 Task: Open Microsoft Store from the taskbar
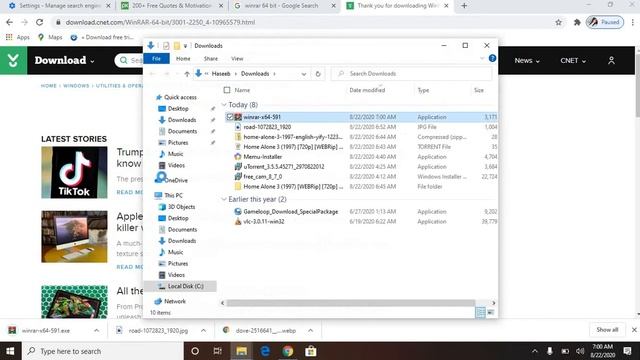pyautogui.click(x=311, y=351)
